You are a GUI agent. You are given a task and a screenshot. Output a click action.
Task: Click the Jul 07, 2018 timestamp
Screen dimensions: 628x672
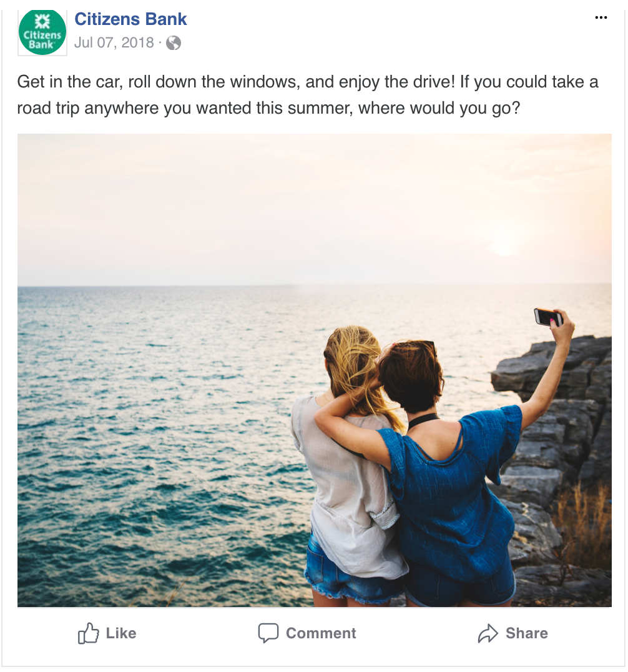tap(114, 42)
